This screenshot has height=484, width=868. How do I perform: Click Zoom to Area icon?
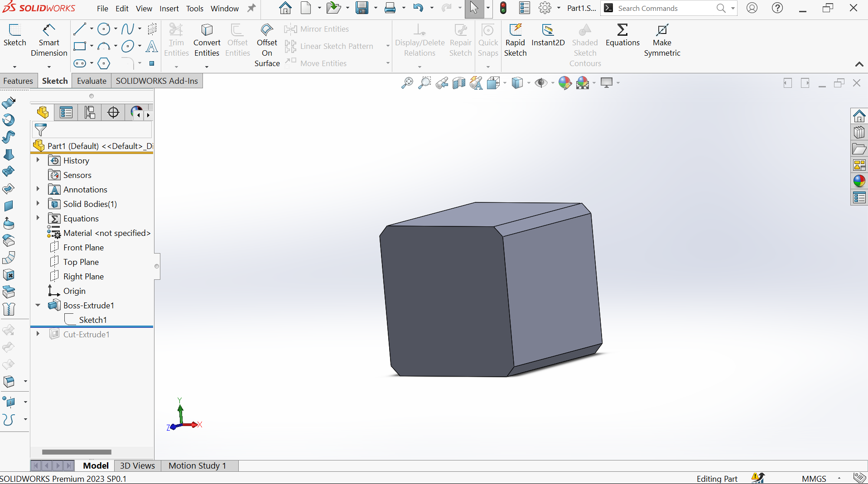click(x=424, y=83)
